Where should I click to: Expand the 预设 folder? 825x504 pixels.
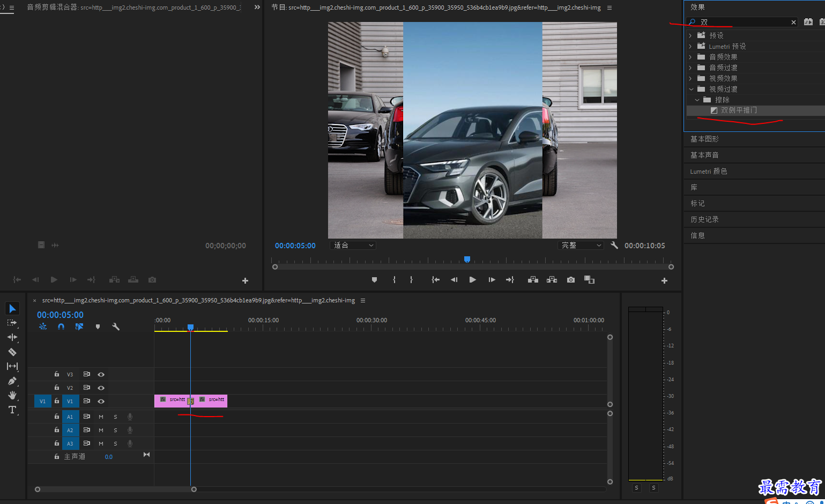[x=690, y=35]
